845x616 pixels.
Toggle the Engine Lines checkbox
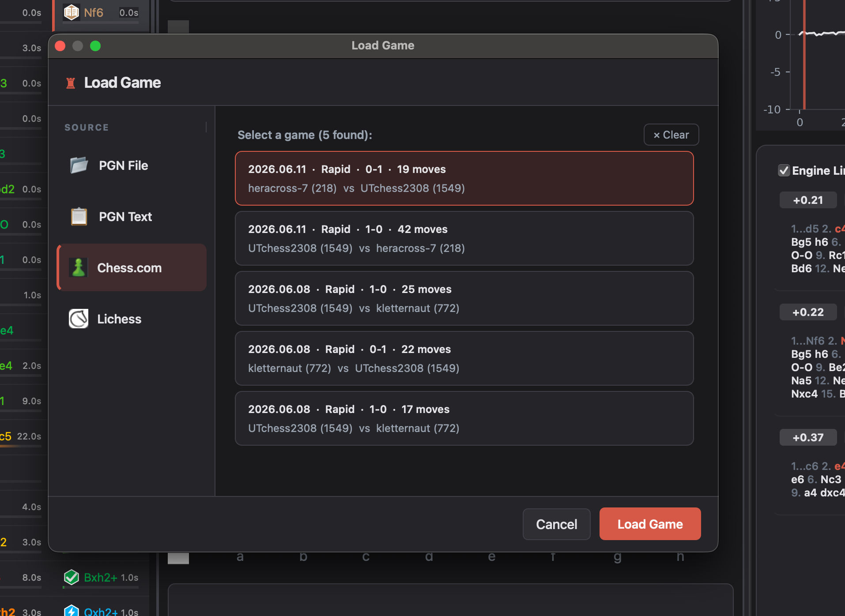(x=784, y=170)
